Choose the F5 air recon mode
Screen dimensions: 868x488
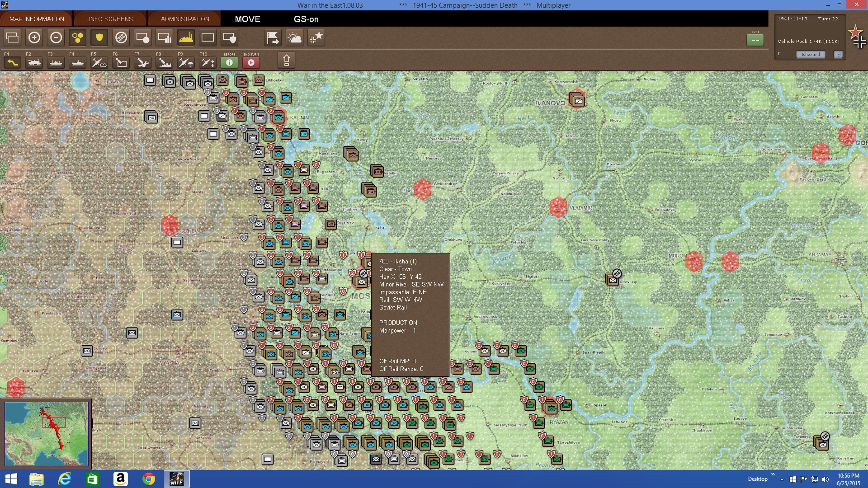click(x=99, y=62)
